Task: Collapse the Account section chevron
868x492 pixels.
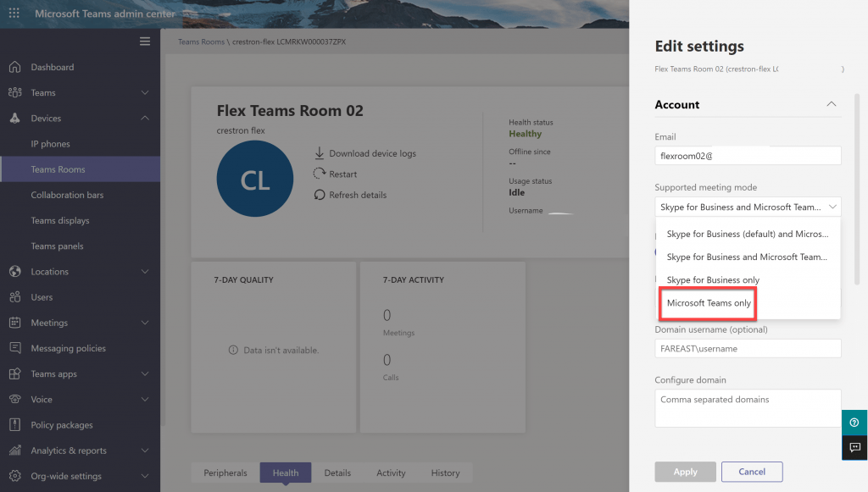Action: [x=831, y=104]
